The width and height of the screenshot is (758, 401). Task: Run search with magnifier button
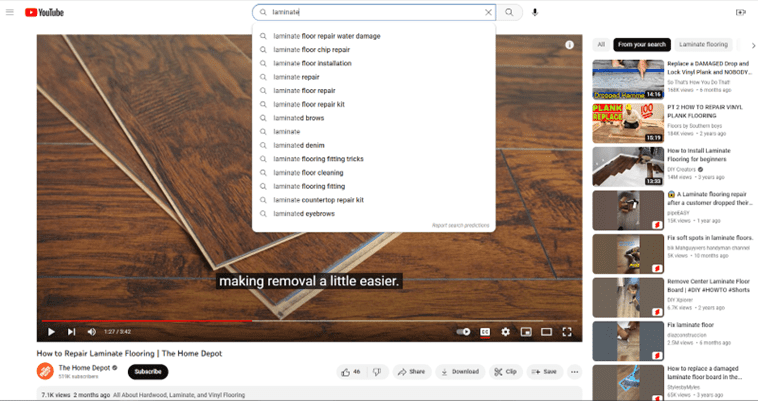(509, 12)
